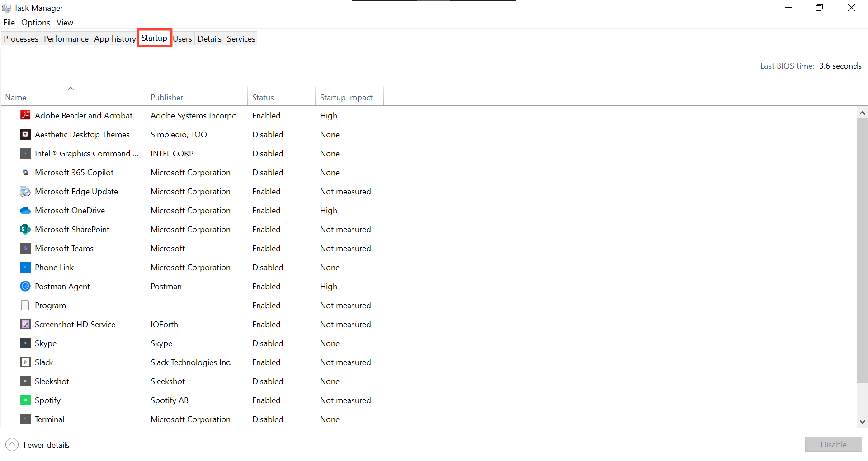This screenshot has height=461, width=868.
Task: Switch to the Users tab
Action: coord(182,39)
